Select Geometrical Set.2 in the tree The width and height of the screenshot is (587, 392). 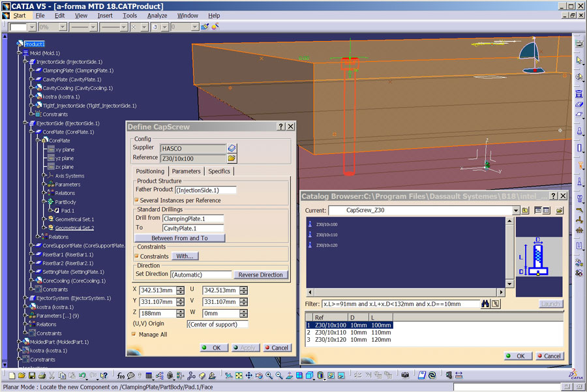[74, 228]
